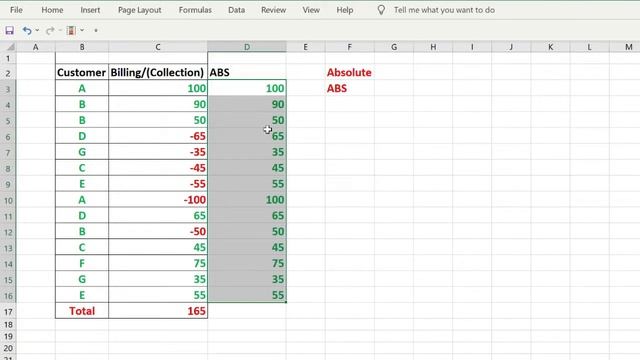This screenshot has width=640, height=360.
Task: Click the Billing/(Collection) header cell
Action: point(158,72)
